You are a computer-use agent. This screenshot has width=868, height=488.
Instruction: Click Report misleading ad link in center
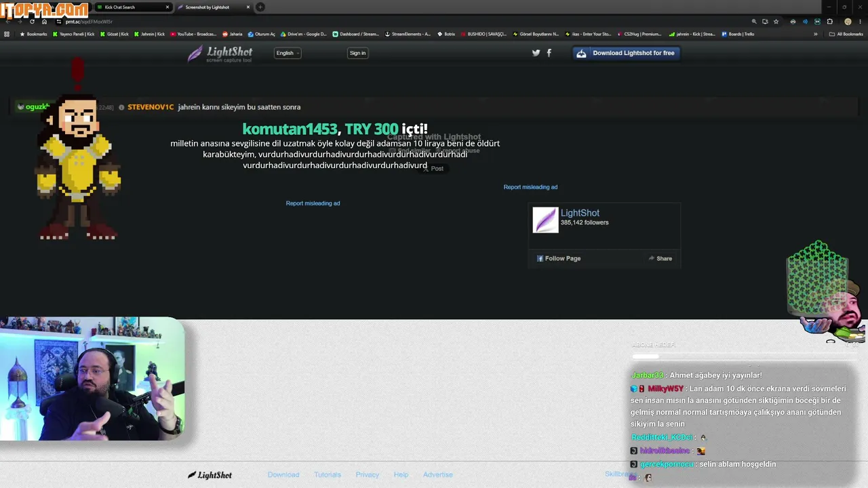[x=313, y=203]
